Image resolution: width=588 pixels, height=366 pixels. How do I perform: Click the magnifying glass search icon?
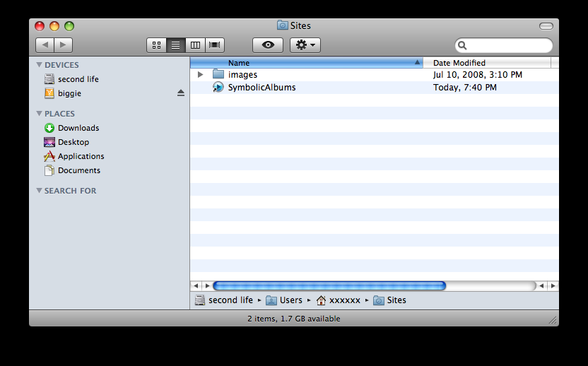(x=462, y=45)
